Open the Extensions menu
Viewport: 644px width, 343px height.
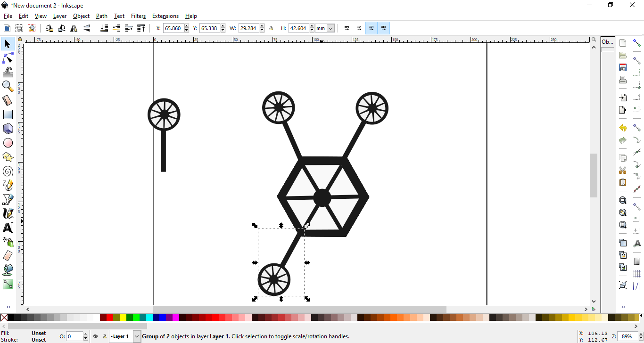coord(165,16)
